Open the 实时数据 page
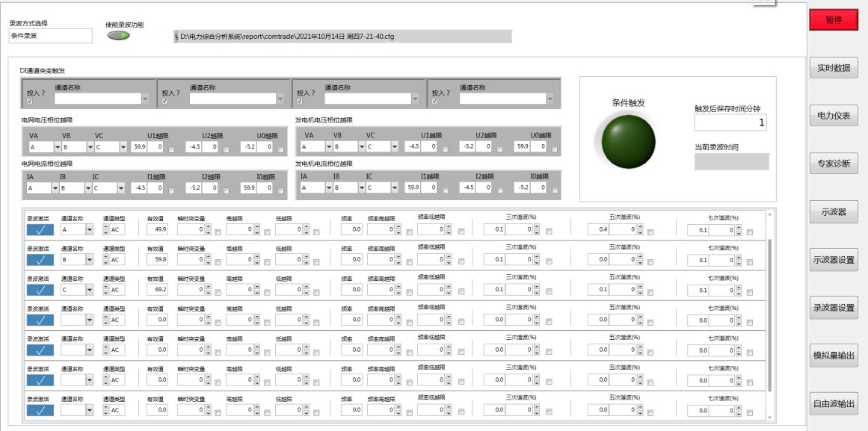Viewport: 868px width, 431px height. pyautogui.click(x=834, y=67)
